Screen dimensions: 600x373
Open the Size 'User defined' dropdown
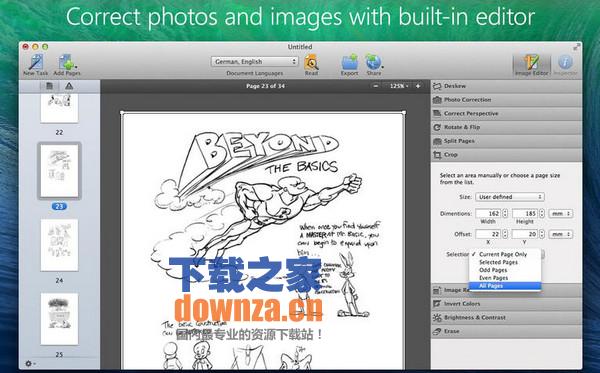tap(510, 197)
